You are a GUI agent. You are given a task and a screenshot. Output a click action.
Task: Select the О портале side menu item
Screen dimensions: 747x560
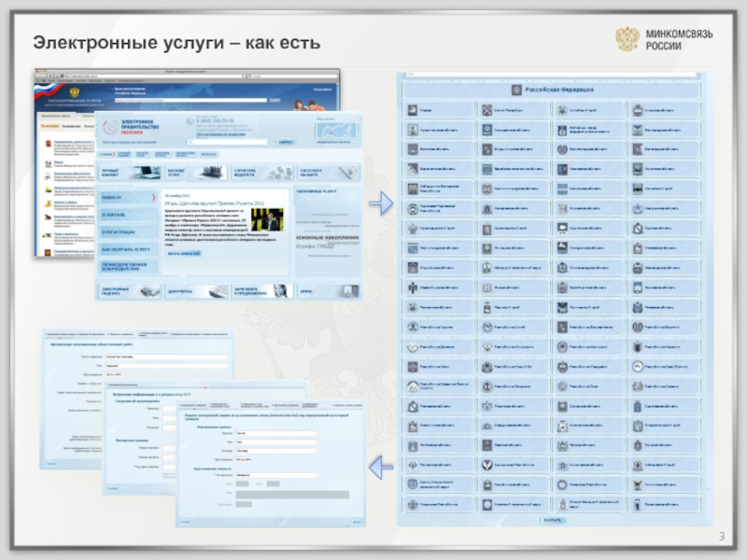point(128,215)
